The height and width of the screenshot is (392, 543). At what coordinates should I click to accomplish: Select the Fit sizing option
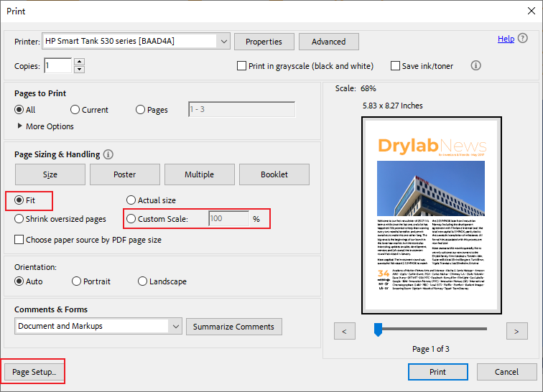19,200
